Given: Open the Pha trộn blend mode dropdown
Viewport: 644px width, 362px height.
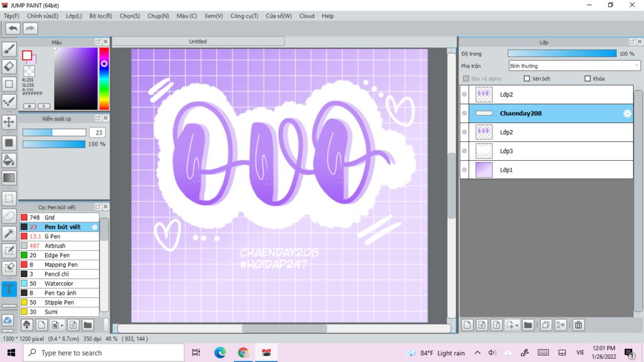Looking at the screenshot, I should click(574, 65).
